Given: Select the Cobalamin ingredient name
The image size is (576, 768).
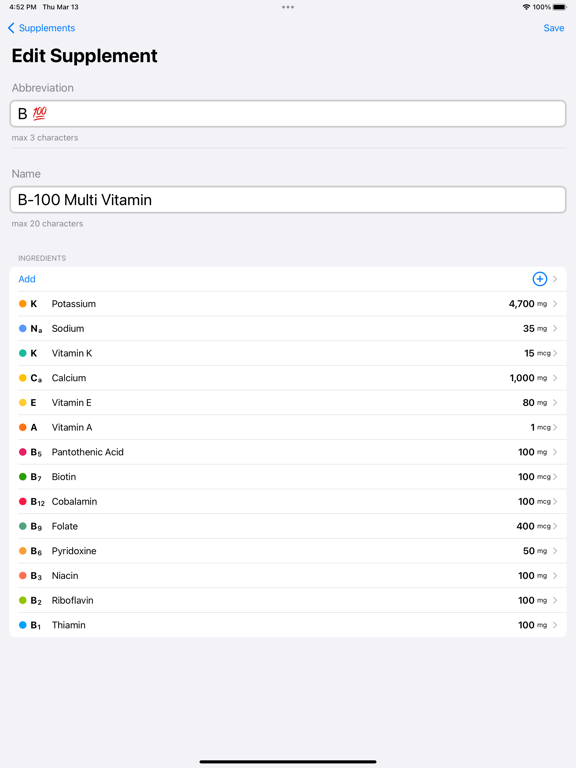Looking at the screenshot, I should click(74, 502).
